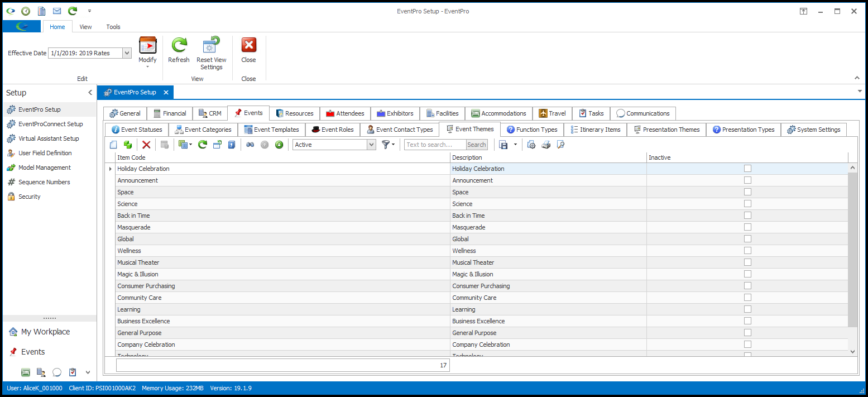Screen dimensions: 868x397
Task: Click the green refresh arrow in grid toolbar
Action: click(x=203, y=145)
